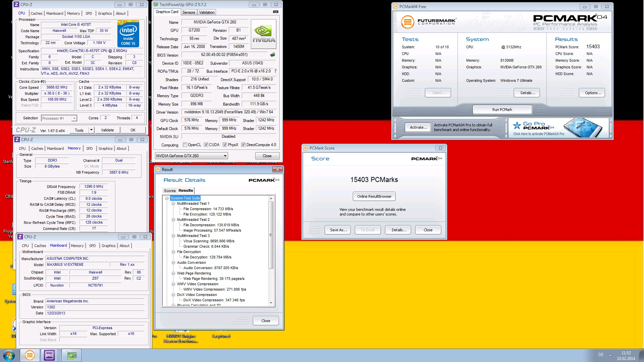Toggle the DirectCompute 4.0 checkbox

[x=244, y=145]
